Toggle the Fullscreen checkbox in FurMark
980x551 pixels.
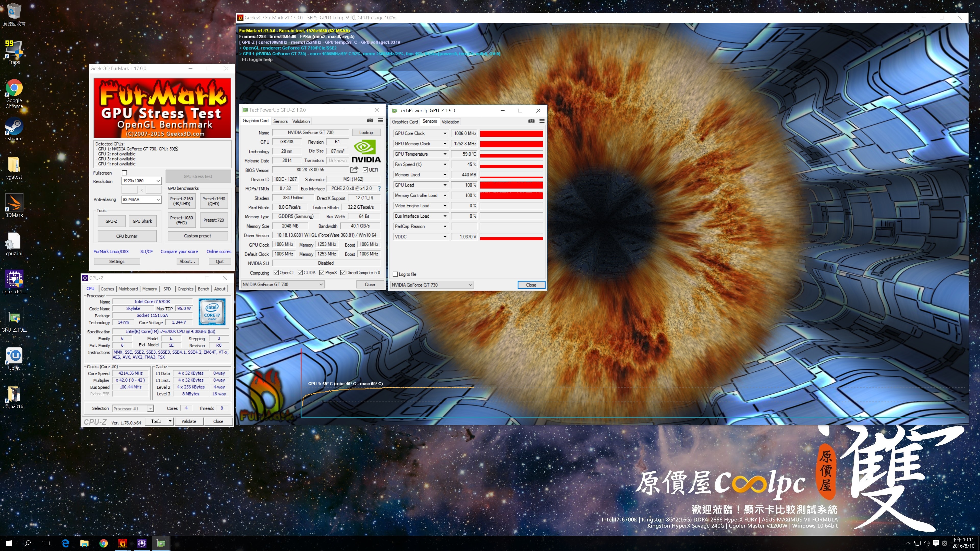click(124, 173)
